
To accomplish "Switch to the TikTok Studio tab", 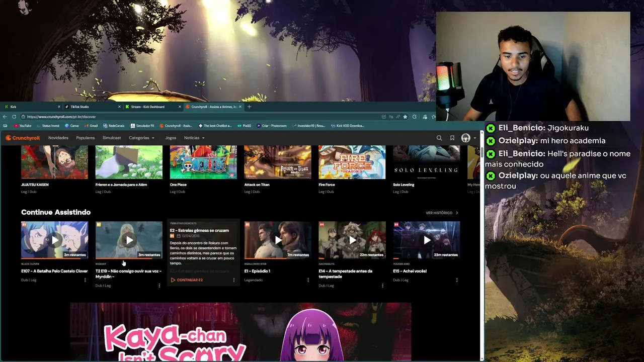I will pos(92,107).
